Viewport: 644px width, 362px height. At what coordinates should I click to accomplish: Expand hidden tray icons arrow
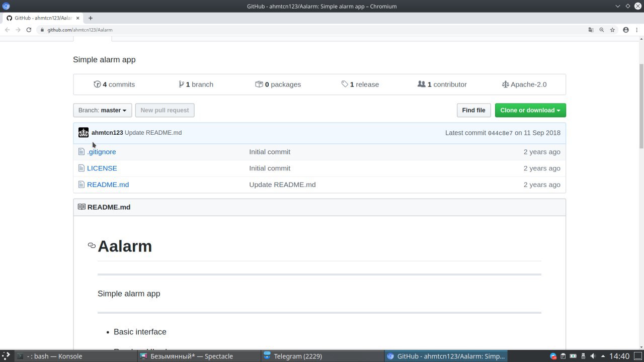tap(603, 356)
